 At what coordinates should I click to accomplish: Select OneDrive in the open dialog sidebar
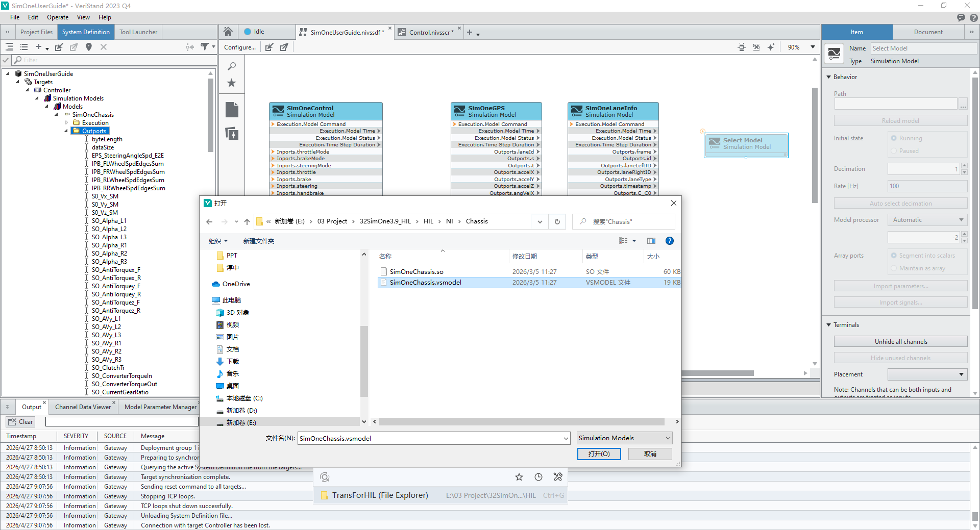click(x=236, y=284)
